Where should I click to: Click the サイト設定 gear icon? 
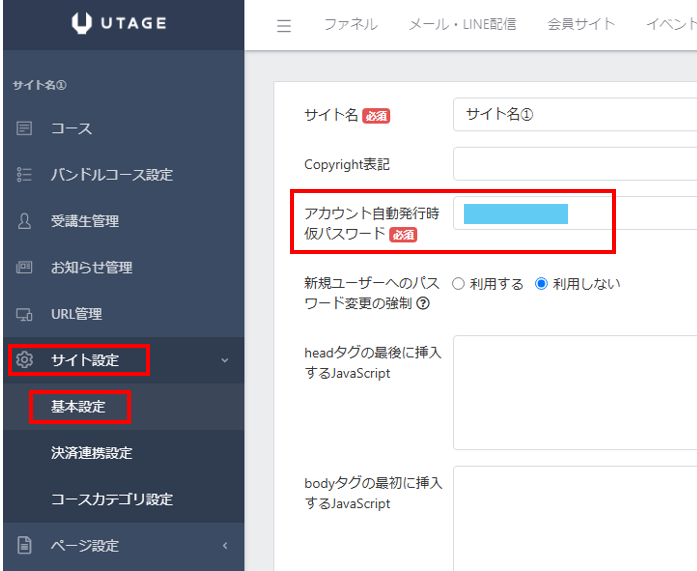25,360
